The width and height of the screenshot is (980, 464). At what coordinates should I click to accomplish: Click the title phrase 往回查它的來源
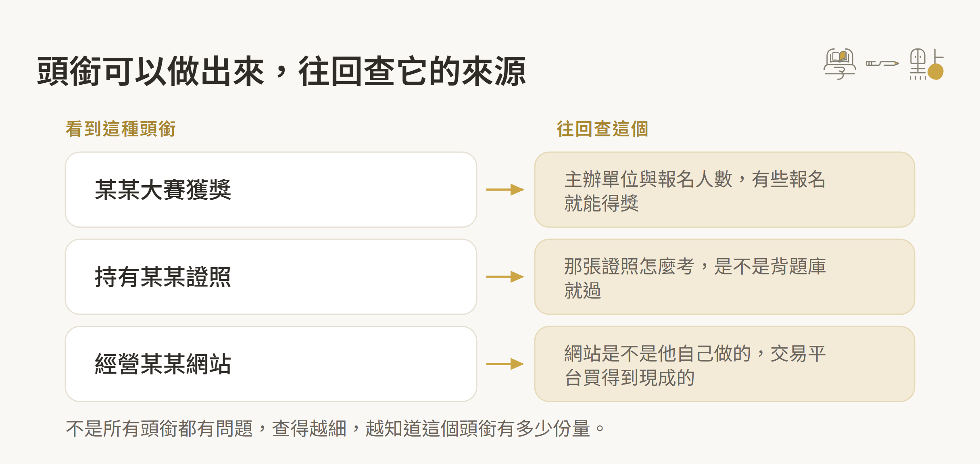click(412, 71)
